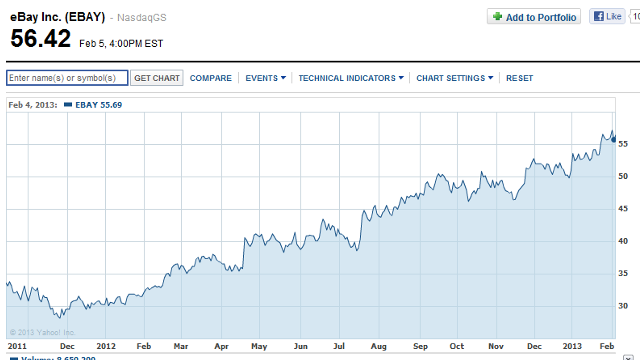Click the May x-axis label
The width and height of the screenshot is (640, 360).
259,346
